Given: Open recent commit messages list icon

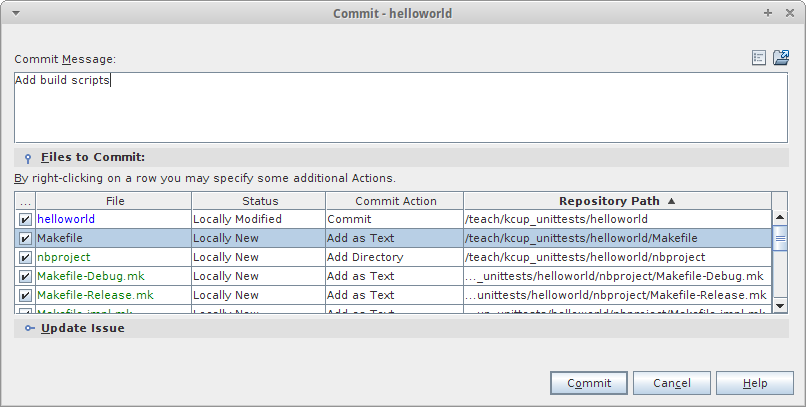Looking at the screenshot, I should point(759,58).
